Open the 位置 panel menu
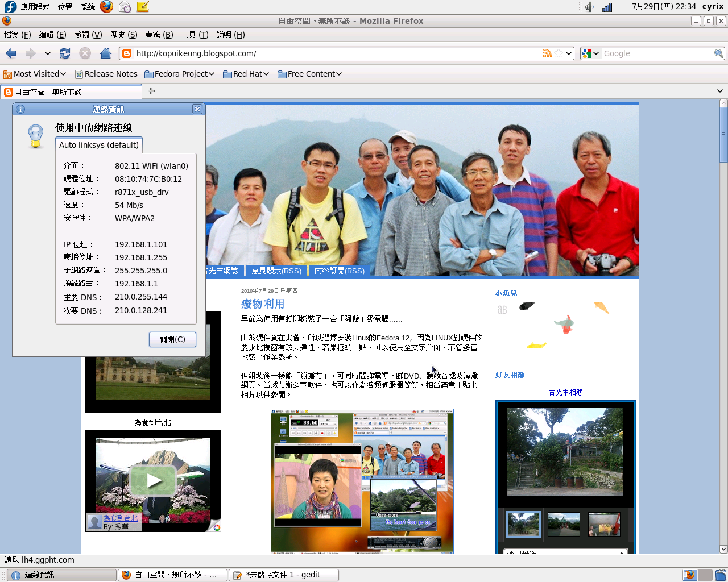 65,7
